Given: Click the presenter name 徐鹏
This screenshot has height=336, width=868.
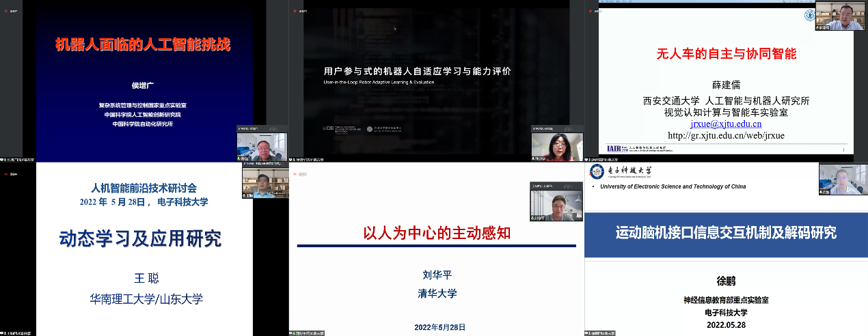Looking at the screenshot, I should (725, 280).
